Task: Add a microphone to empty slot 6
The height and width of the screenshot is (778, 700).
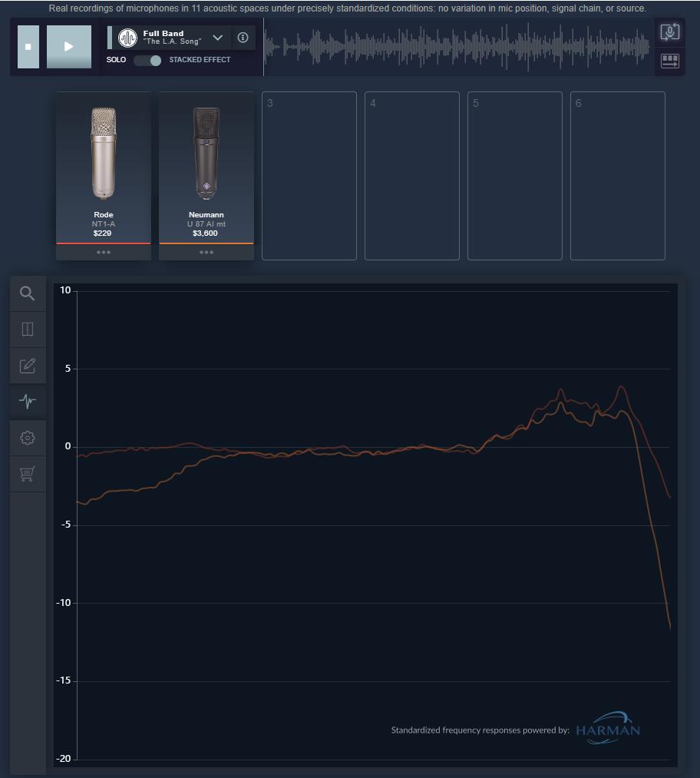Action: coord(618,176)
